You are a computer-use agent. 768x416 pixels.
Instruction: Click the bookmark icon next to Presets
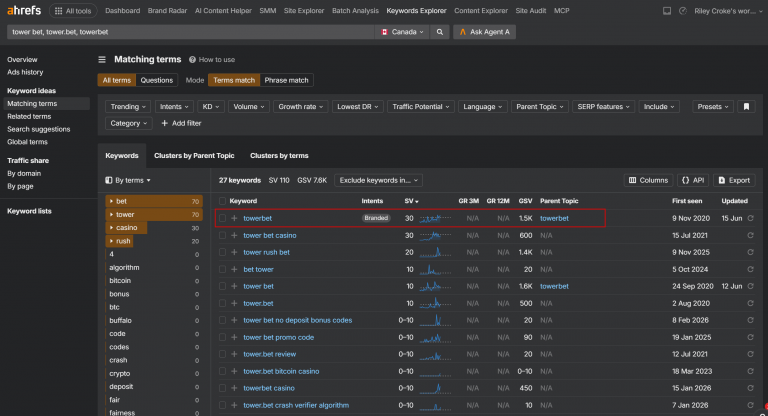pyautogui.click(x=746, y=107)
